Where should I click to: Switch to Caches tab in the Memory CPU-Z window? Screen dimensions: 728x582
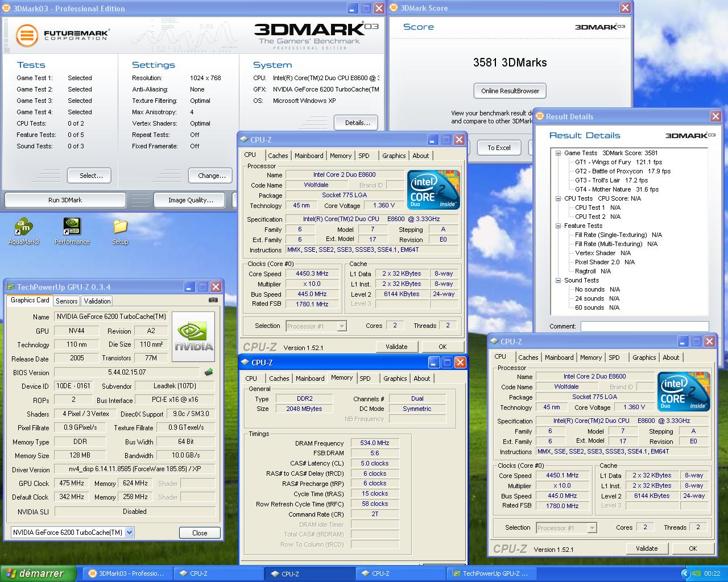pos(279,379)
